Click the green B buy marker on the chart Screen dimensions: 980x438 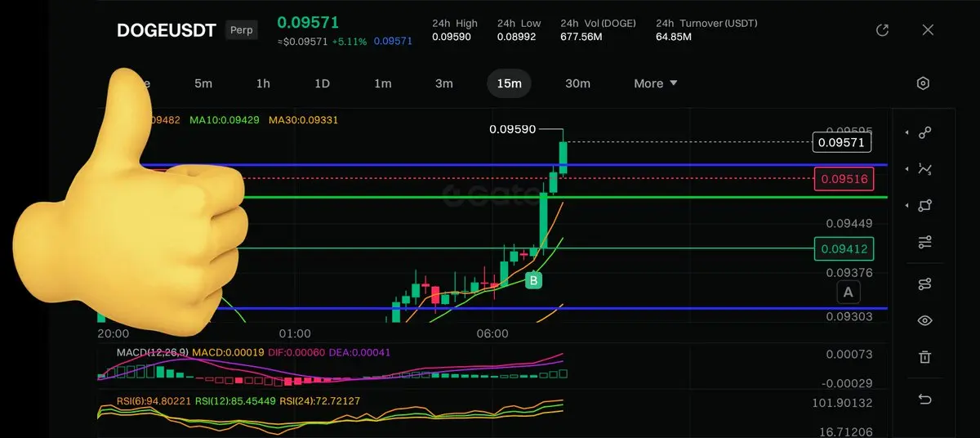click(x=533, y=280)
